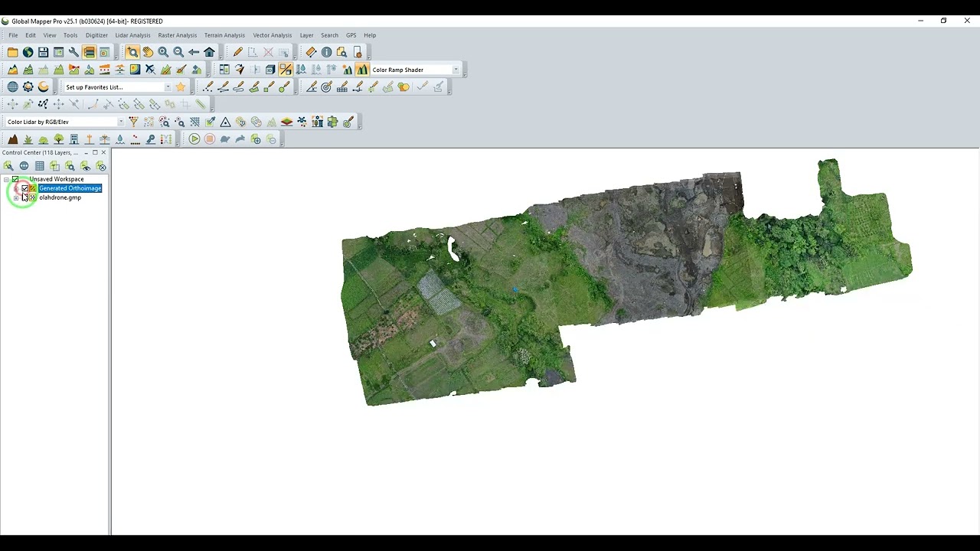
Task: Open the Set up Favorites List dropdown
Action: pos(168,87)
